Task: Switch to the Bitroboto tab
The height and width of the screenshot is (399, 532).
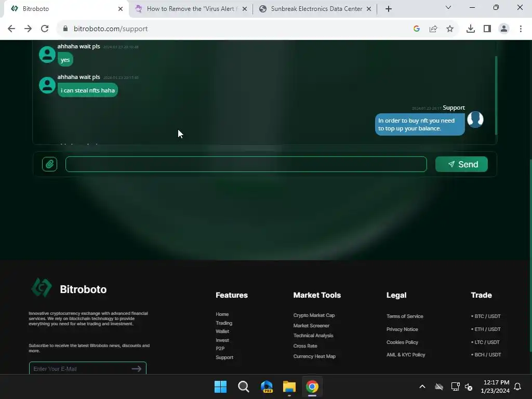Action: click(64, 9)
